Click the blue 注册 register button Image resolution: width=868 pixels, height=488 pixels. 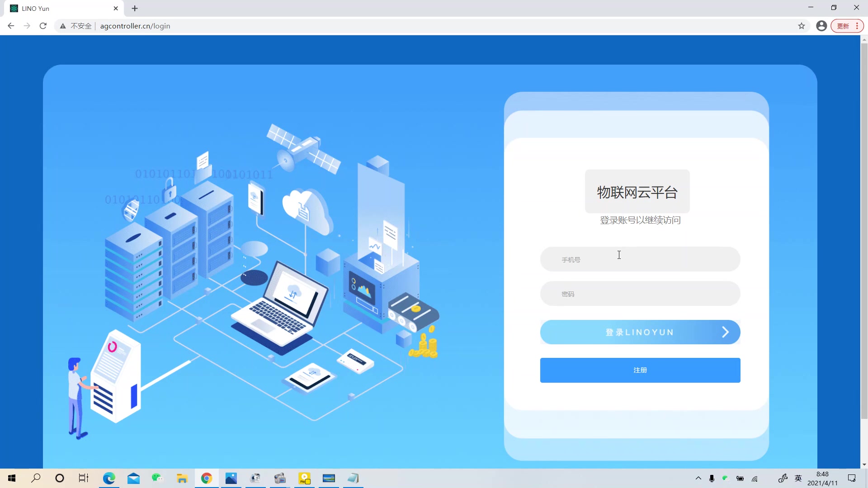[640, 370]
